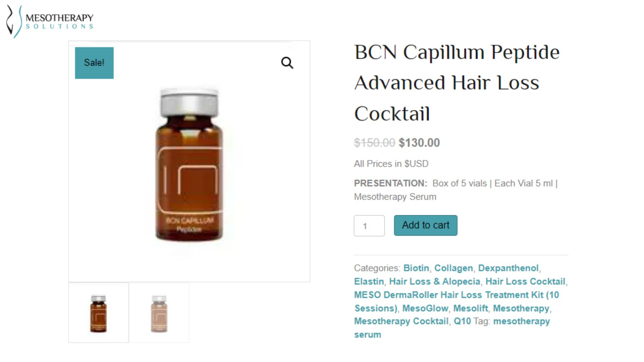Visit the MesoGlow category link

coord(425,308)
